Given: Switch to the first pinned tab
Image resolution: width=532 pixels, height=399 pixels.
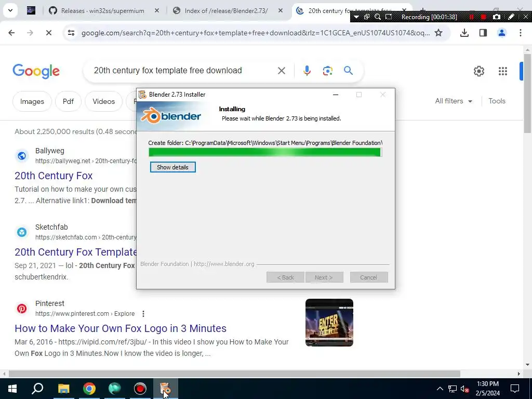Looking at the screenshot, I should click(31, 11).
